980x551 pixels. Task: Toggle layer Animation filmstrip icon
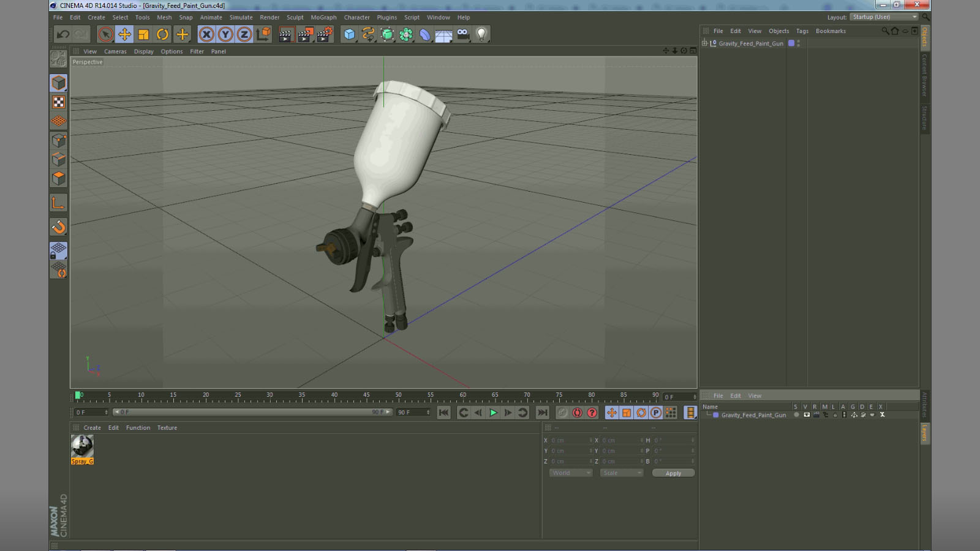844,415
